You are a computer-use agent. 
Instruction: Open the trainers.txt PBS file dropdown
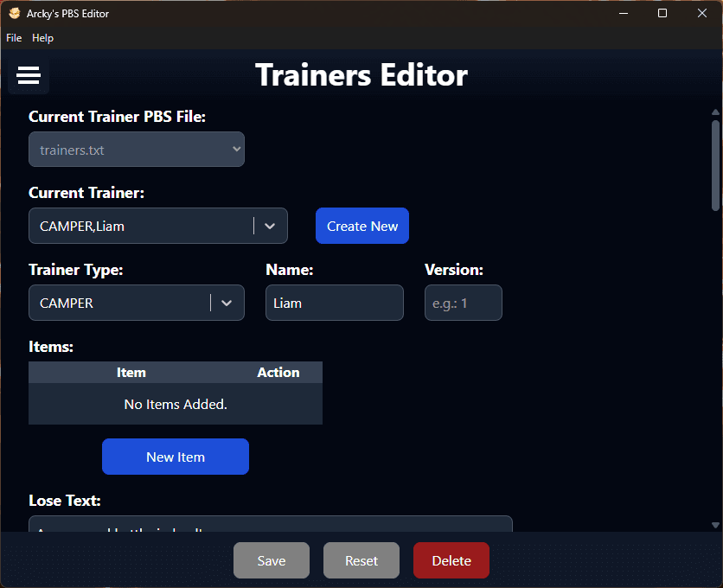[137, 150]
